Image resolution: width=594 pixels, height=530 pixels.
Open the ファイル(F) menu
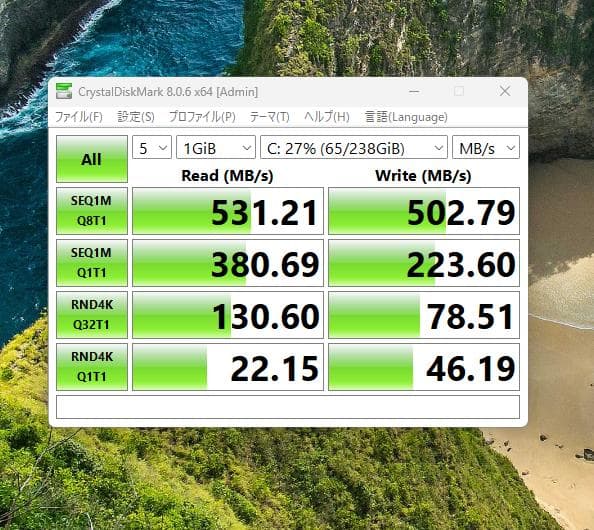tap(79, 117)
